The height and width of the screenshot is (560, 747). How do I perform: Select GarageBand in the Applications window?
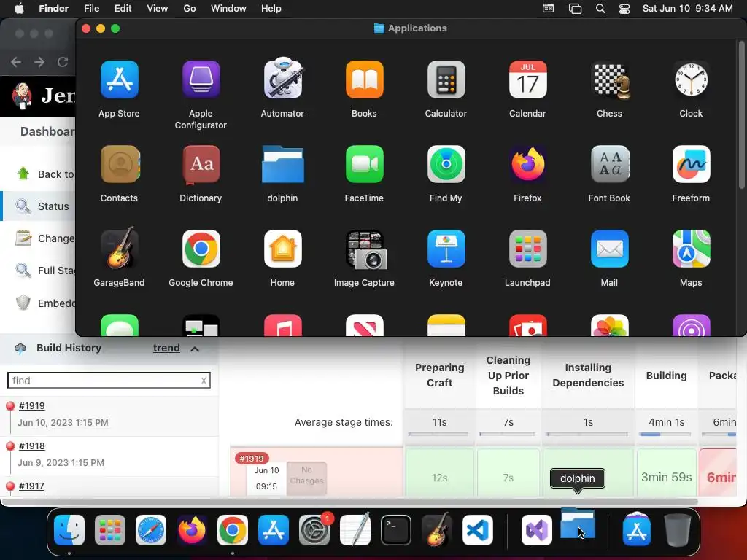119,248
